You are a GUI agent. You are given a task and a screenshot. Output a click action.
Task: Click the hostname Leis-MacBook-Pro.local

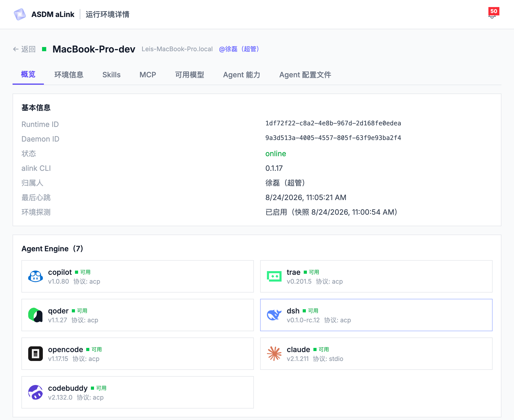tap(177, 49)
